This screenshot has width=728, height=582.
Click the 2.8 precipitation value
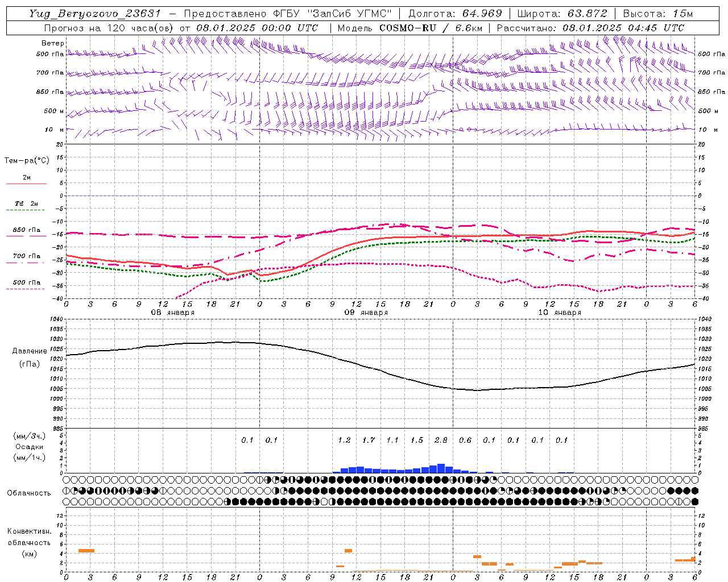[441, 440]
